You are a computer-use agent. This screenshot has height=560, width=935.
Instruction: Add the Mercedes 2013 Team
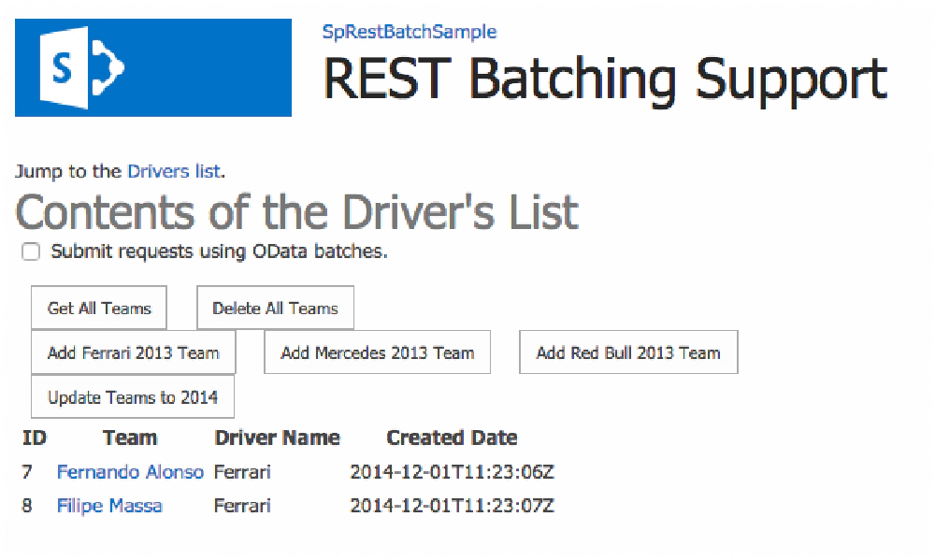[377, 352]
